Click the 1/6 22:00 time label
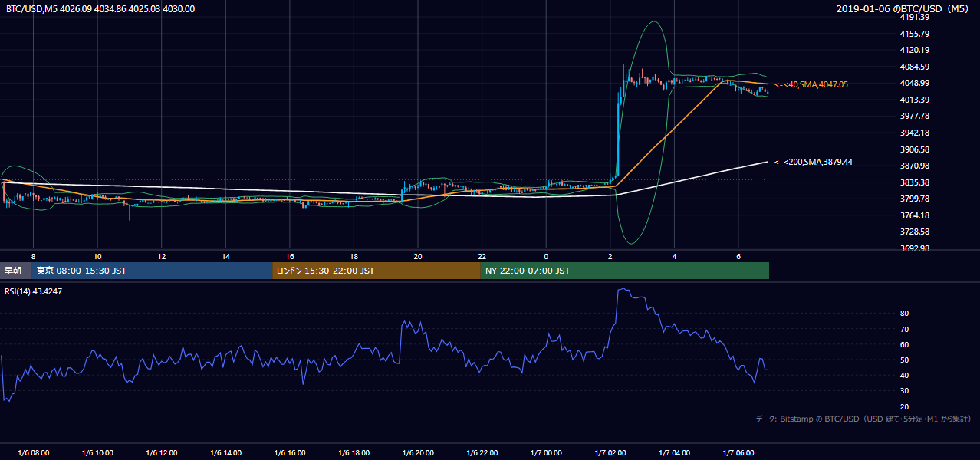The height and width of the screenshot is (460, 980). coord(482,453)
